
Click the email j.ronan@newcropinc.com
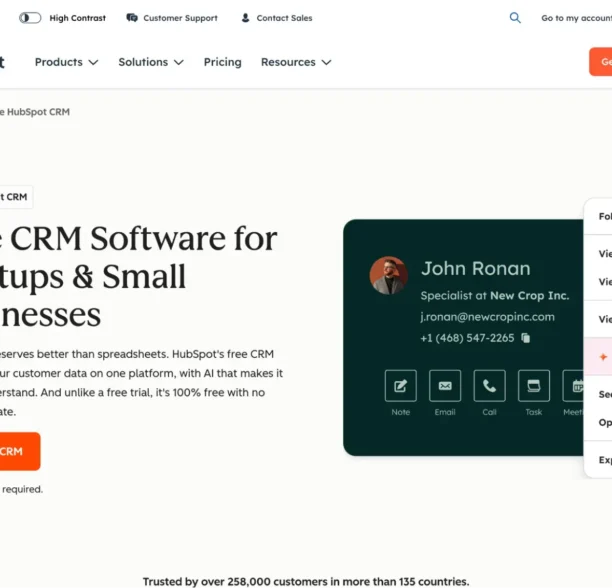(x=487, y=317)
